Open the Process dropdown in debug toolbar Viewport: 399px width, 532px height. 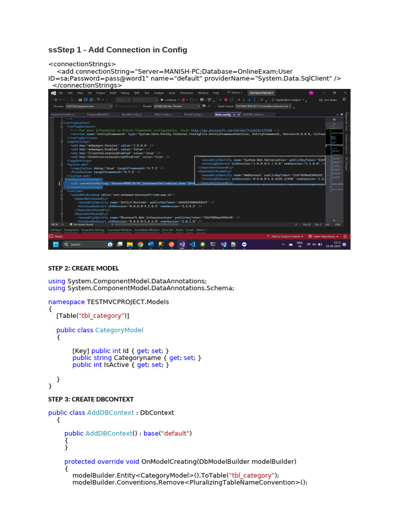pyautogui.click(x=88, y=106)
